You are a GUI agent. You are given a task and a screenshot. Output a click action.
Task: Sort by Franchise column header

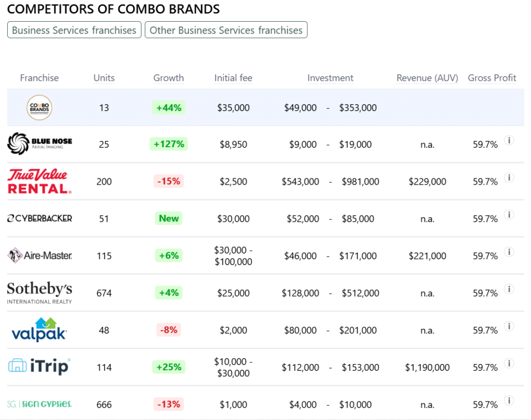pyautogui.click(x=39, y=78)
